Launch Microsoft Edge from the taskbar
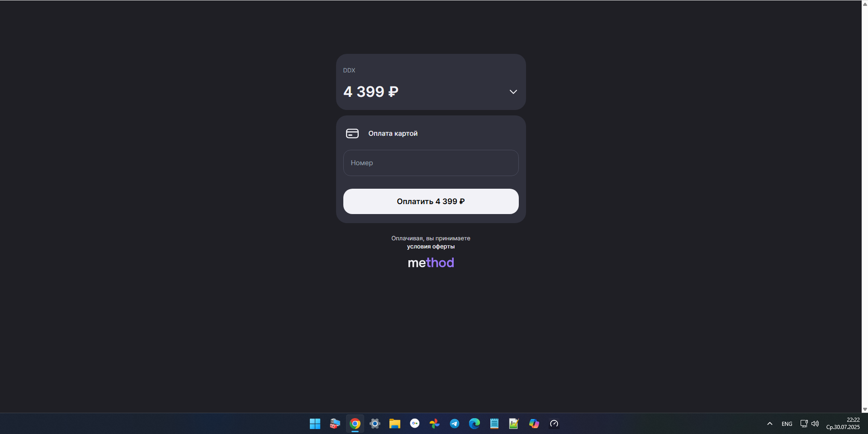The width and height of the screenshot is (868, 434). [x=474, y=424]
